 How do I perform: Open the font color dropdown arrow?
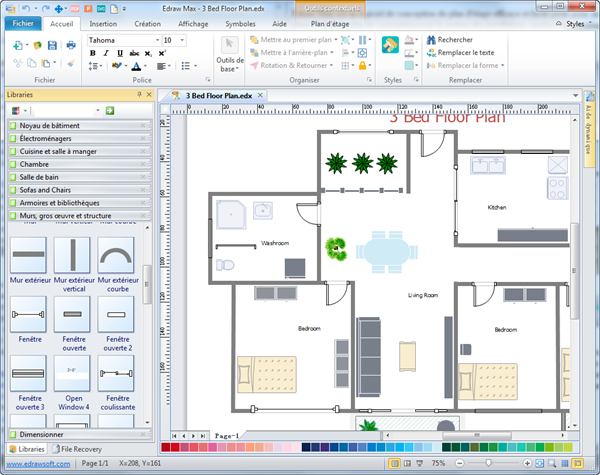click(145, 66)
